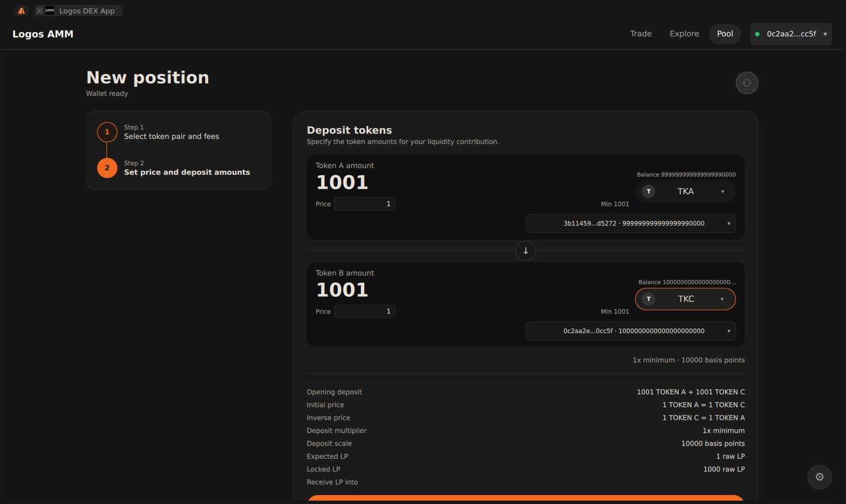846x504 pixels.
Task: Close the Logos DEX App tab
Action: pos(40,11)
